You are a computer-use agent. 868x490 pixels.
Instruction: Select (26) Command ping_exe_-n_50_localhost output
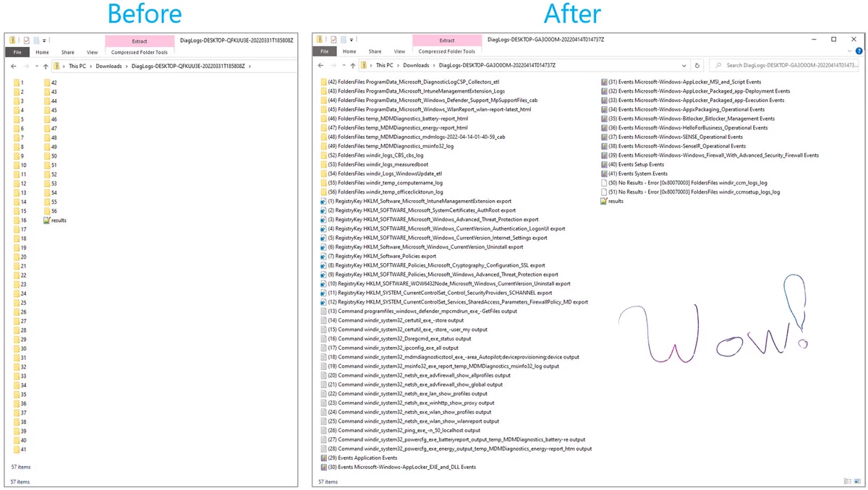coord(400,431)
